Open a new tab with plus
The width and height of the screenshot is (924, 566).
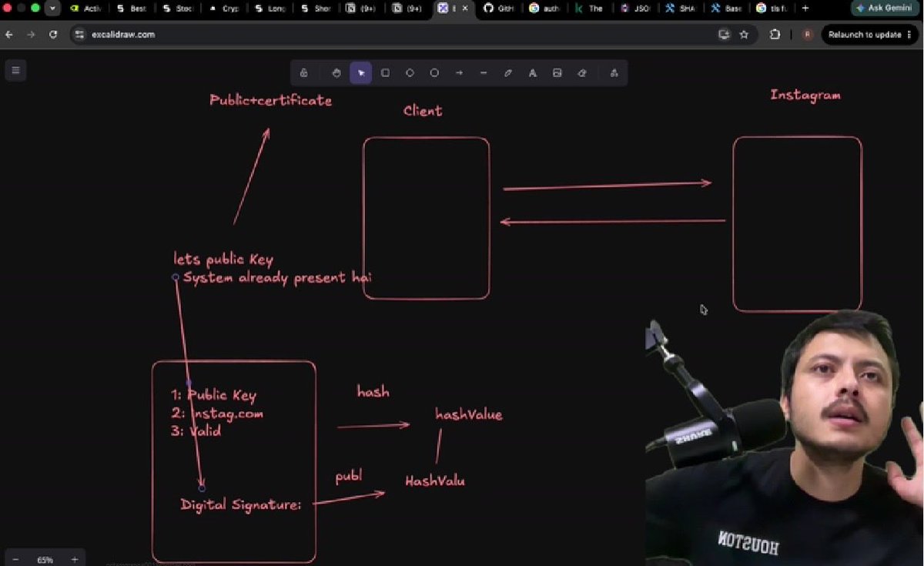[x=805, y=8]
